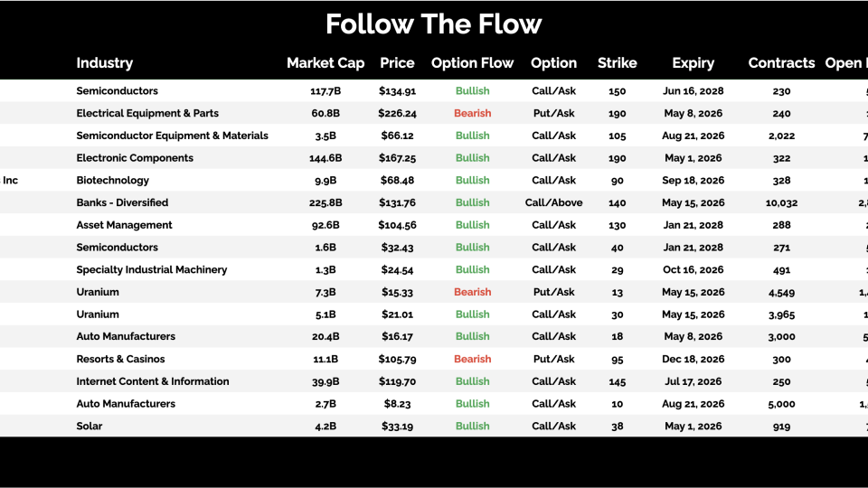The width and height of the screenshot is (868, 488).
Task: Click the $226.24 price cell
Action: point(397,114)
